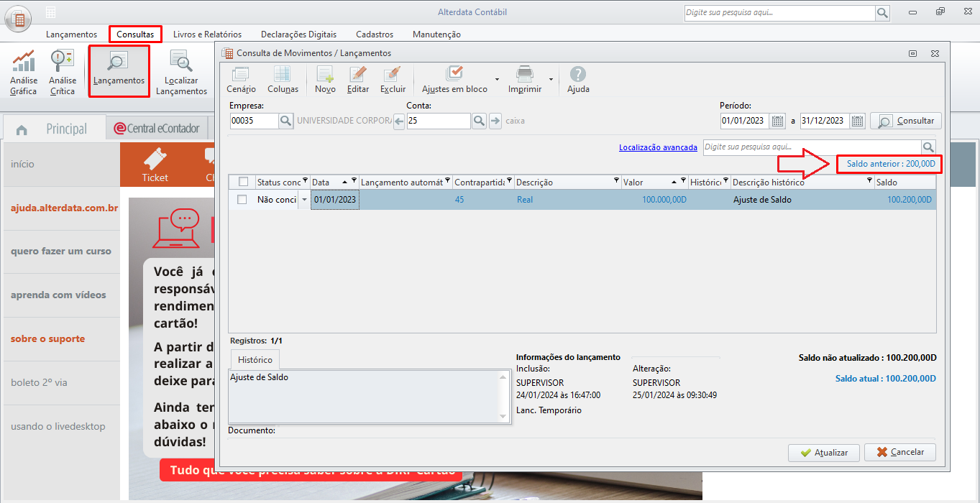Viewport: 980px width, 503px height.
Task: Open the Cenário tool in the dialog toolbar
Action: 241,79
